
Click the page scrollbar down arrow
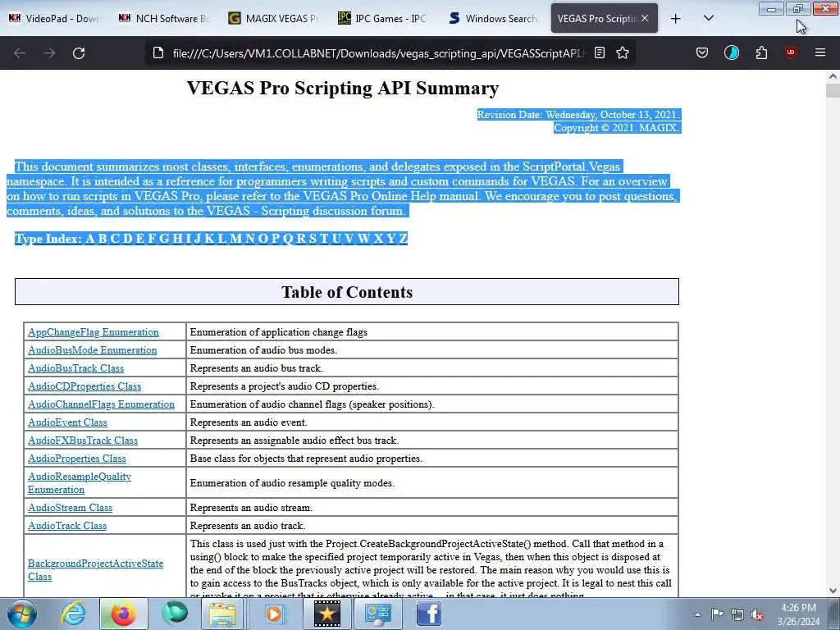click(833, 591)
